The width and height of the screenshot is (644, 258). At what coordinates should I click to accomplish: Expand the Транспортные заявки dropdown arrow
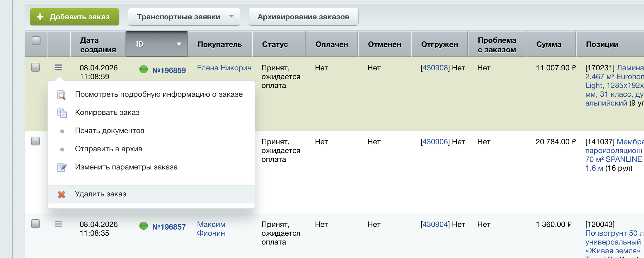pos(231,16)
